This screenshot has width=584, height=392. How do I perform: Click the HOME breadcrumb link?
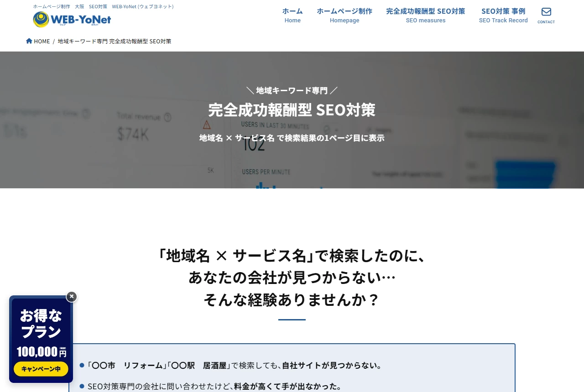pos(42,41)
